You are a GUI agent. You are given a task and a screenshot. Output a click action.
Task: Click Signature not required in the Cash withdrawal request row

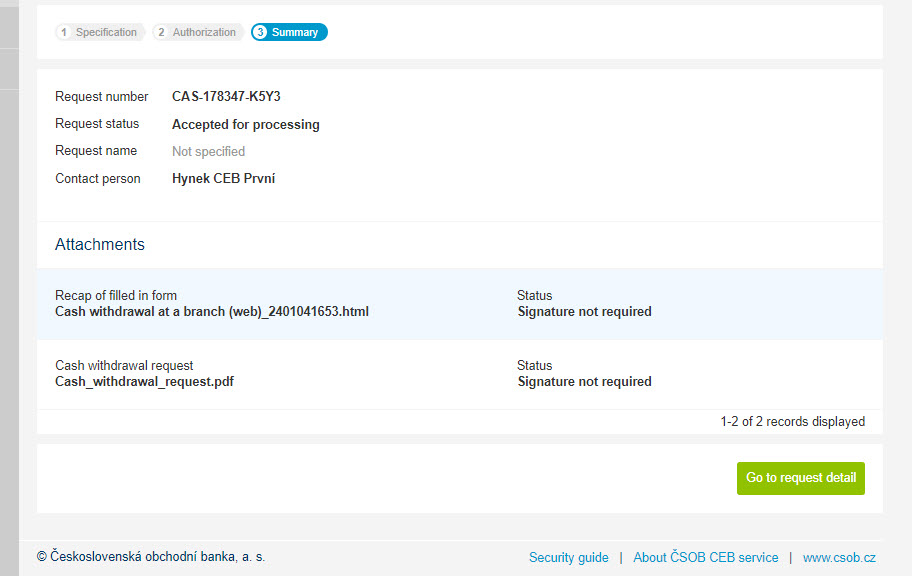[585, 382]
